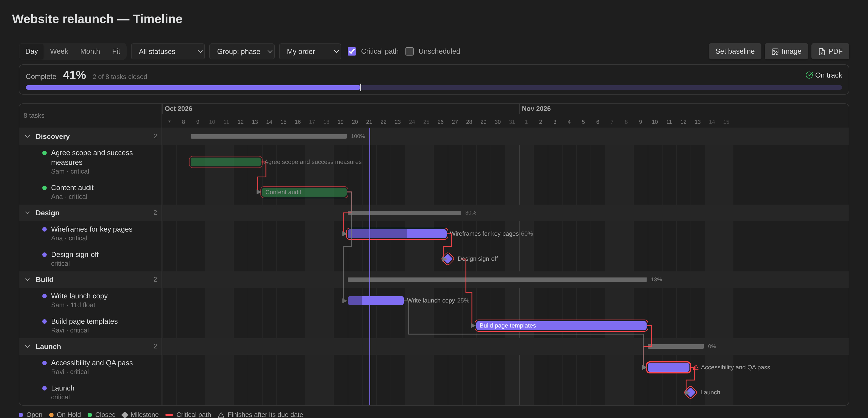Screen dimensions: 868x418
Task: Enable the Unscheduled checkbox
Action: (409, 51)
